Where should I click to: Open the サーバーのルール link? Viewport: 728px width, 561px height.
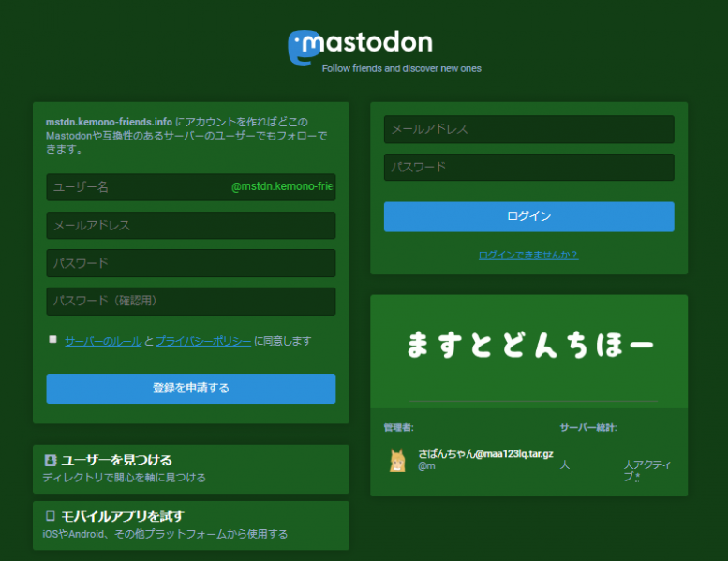pyautogui.click(x=103, y=341)
